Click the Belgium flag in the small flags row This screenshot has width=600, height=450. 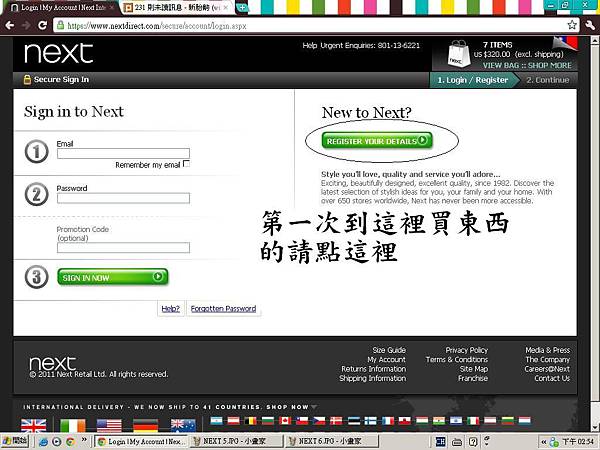250,421
